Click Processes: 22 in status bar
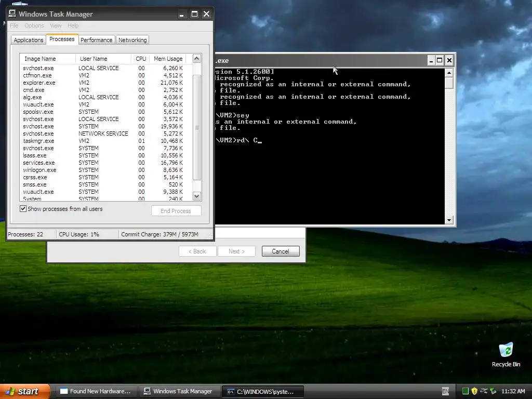This screenshot has width=532, height=399. point(25,234)
